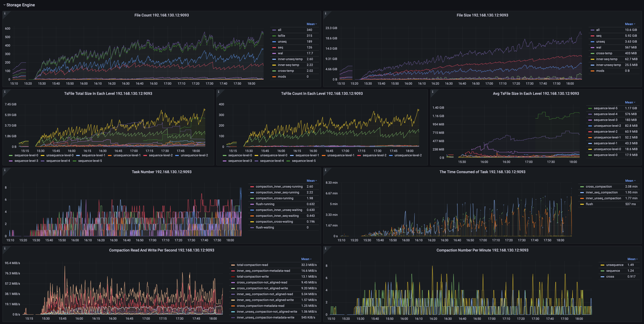
Task: Click the TsFile Count panel info icon
Action: click(x=219, y=92)
